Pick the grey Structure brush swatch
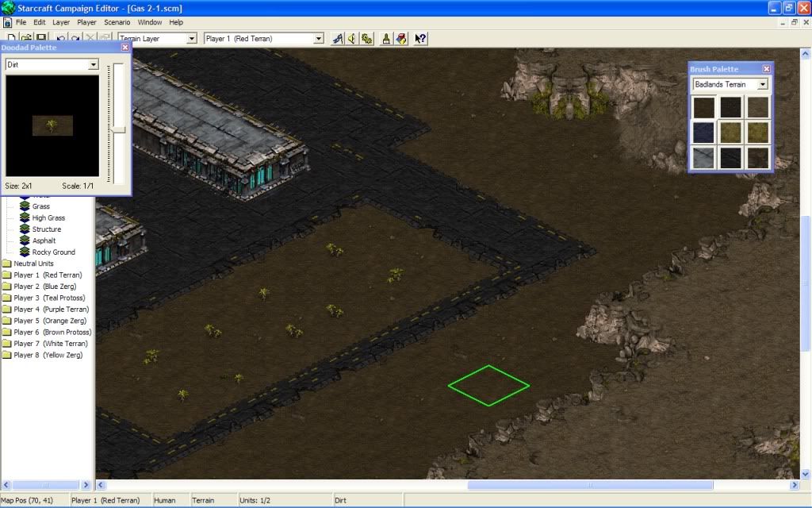Viewport: 812px width, 508px height. tap(704, 158)
